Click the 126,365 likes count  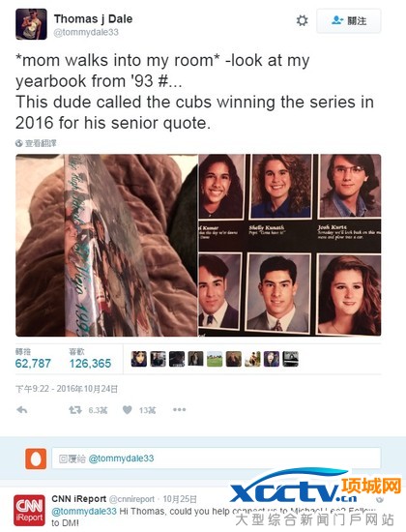90,364
